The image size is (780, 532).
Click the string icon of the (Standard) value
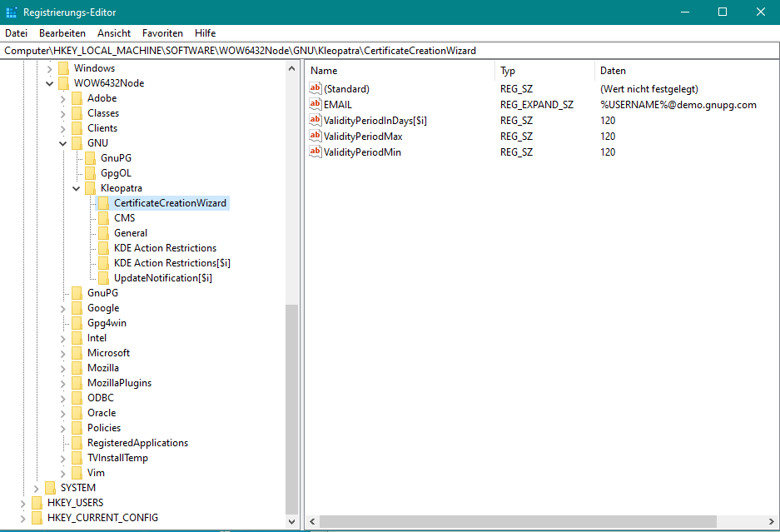315,88
